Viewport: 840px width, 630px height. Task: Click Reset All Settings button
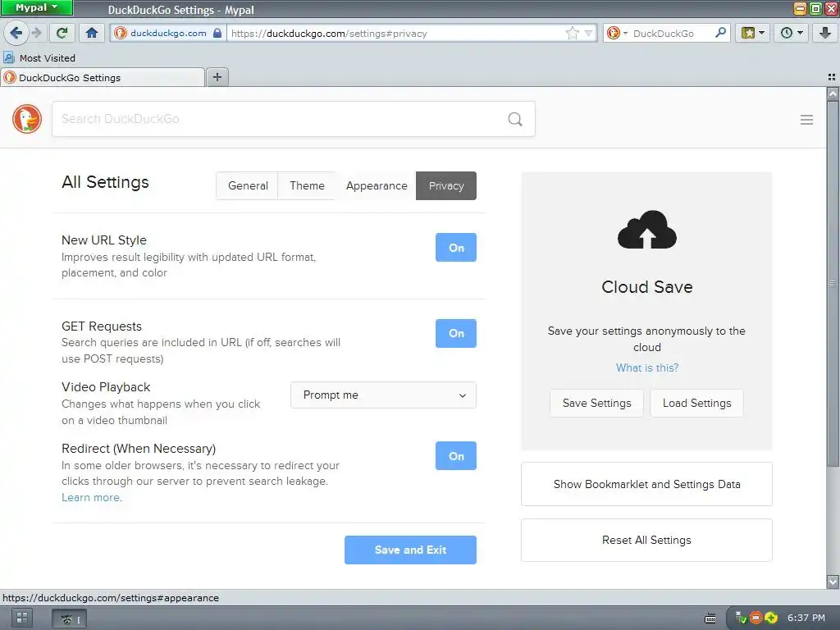pos(646,540)
